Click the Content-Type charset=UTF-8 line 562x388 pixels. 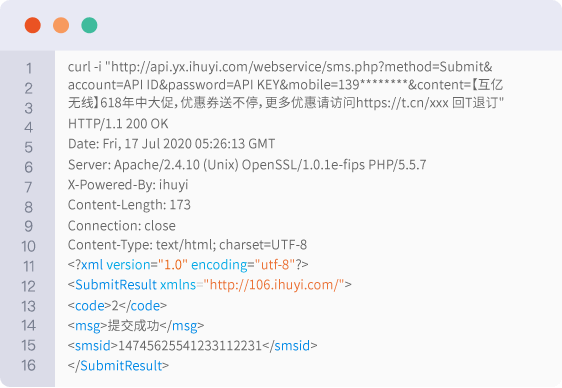[187, 245]
